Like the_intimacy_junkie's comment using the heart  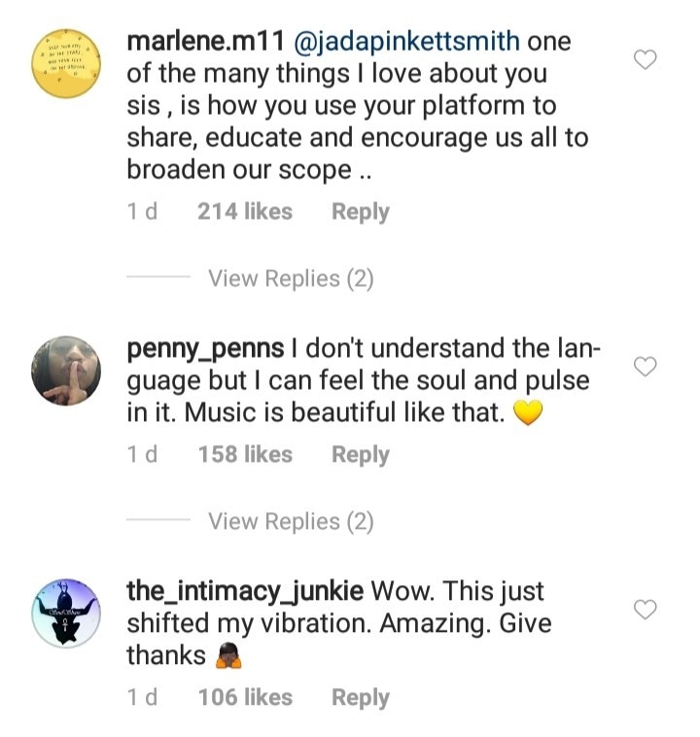pyautogui.click(x=645, y=610)
